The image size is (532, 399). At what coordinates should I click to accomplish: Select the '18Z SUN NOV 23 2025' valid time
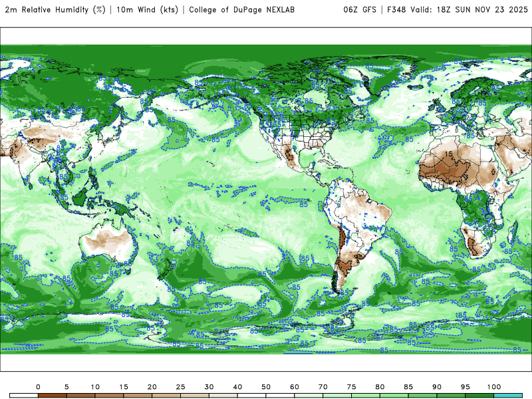482,9
